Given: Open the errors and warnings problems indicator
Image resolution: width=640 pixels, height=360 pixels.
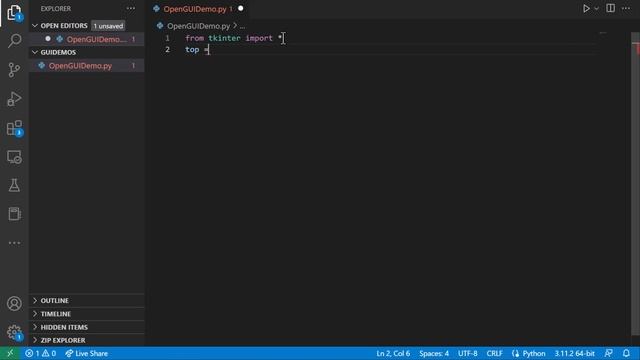Looking at the screenshot, I should [x=40, y=353].
